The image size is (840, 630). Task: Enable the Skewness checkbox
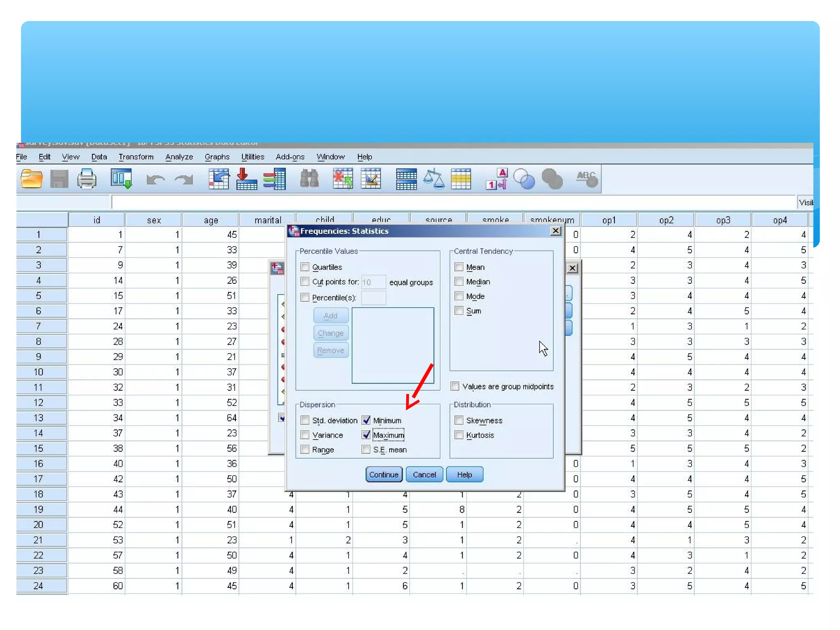click(x=459, y=420)
